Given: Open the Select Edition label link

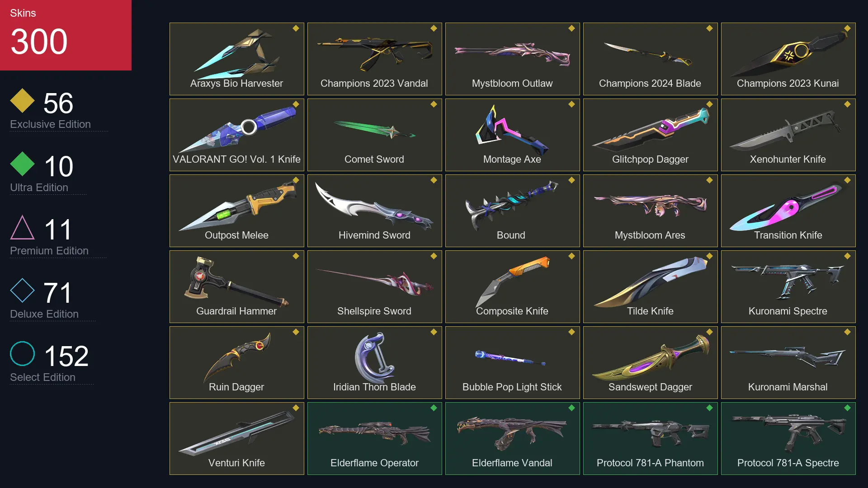Looking at the screenshot, I should (x=42, y=377).
